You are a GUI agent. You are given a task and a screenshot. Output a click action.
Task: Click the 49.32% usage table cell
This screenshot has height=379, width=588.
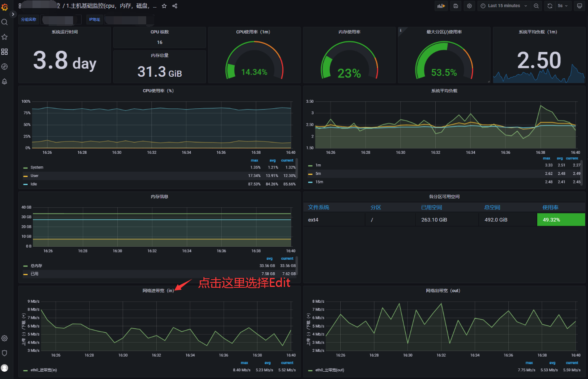click(x=561, y=220)
